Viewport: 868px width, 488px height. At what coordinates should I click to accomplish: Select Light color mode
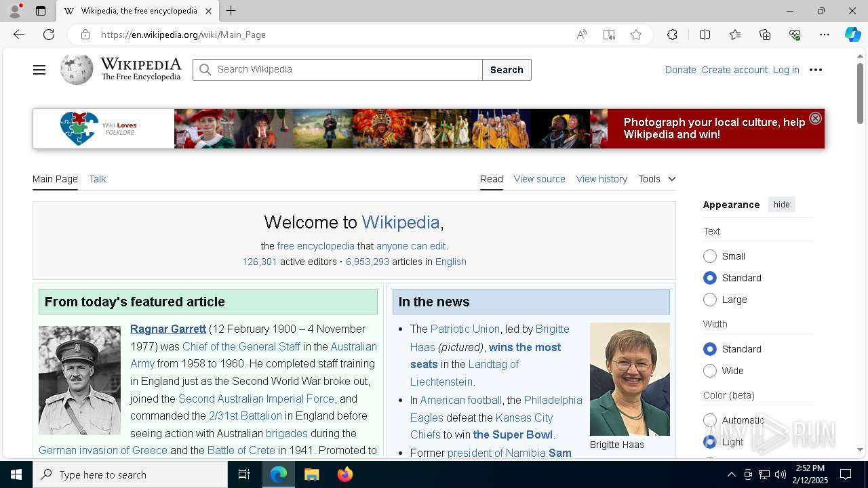(x=710, y=442)
